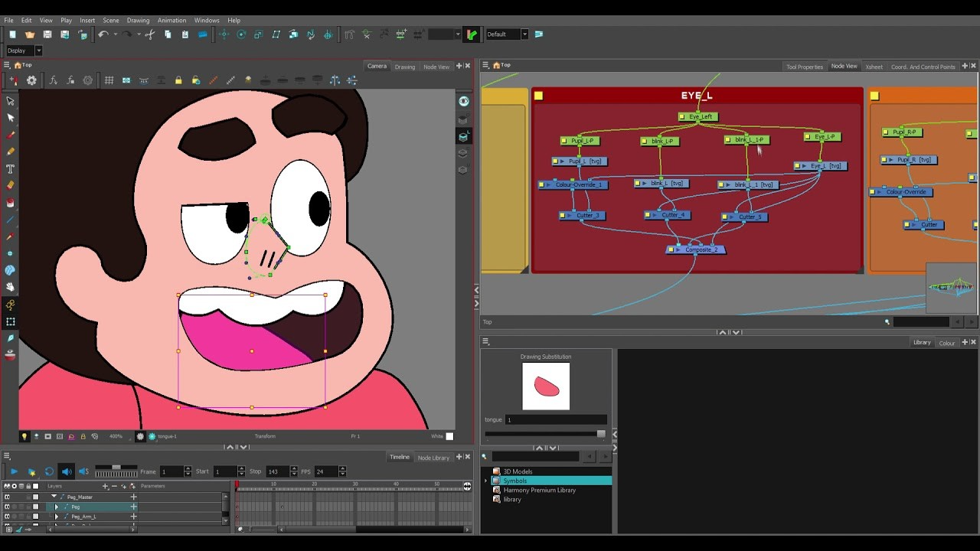Switch to the Node Library tab
Viewport: 980px width, 551px height.
[x=433, y=458]
